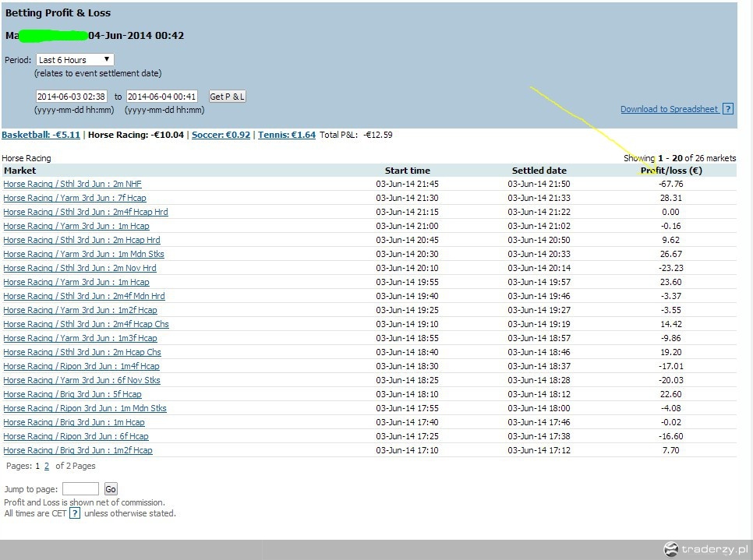Image resolution: width=753 pixels, height=560 pixels.
Task: Open market Brig 3rd Jun : 1m Hcap
Action: [x=74, y=422]
